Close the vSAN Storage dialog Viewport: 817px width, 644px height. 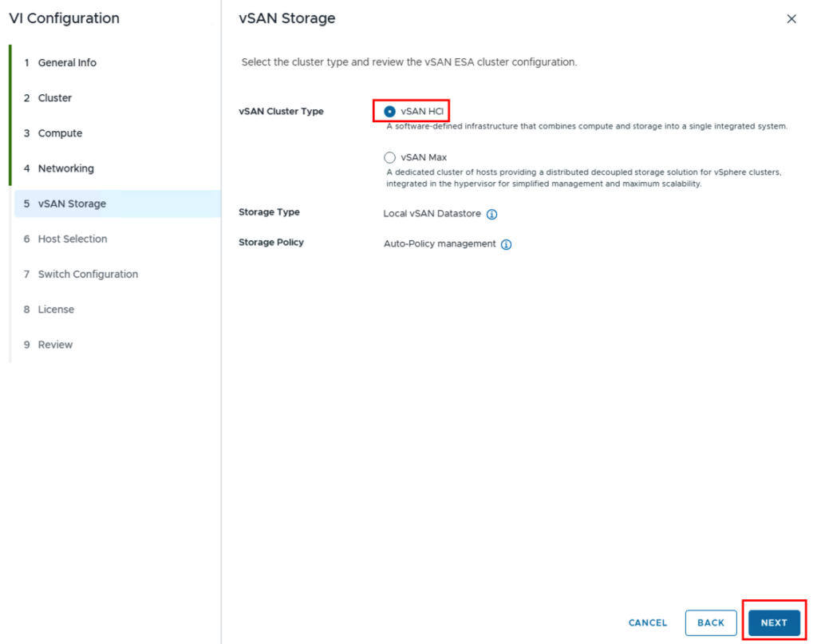pyautogui.click(x=791, y=19)
